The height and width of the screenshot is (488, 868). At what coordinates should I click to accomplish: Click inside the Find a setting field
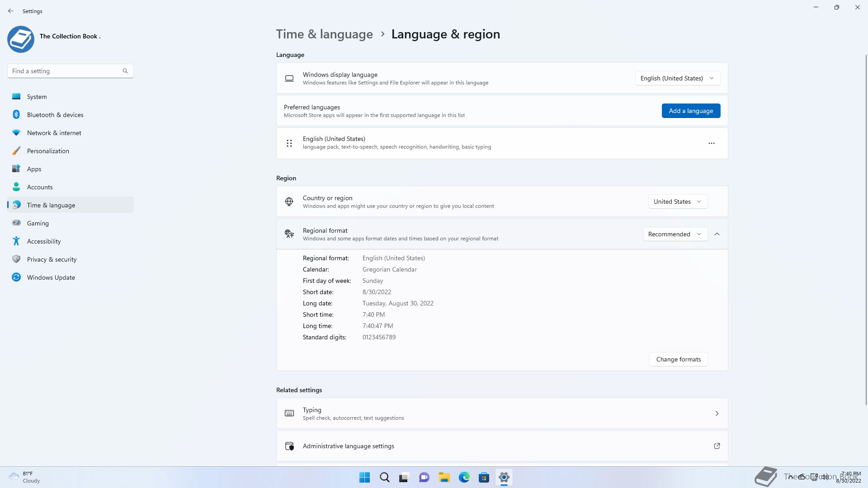point(63,71)
